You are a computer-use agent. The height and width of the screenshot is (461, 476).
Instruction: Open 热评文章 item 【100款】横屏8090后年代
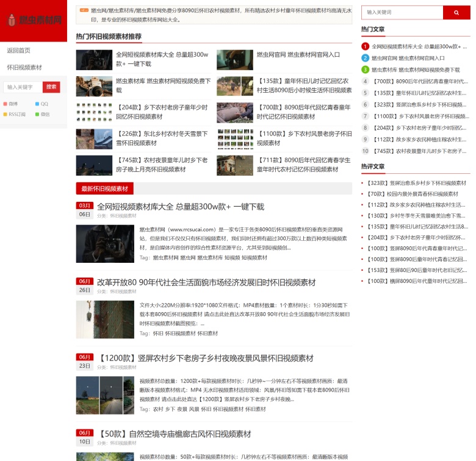point(416,281)
